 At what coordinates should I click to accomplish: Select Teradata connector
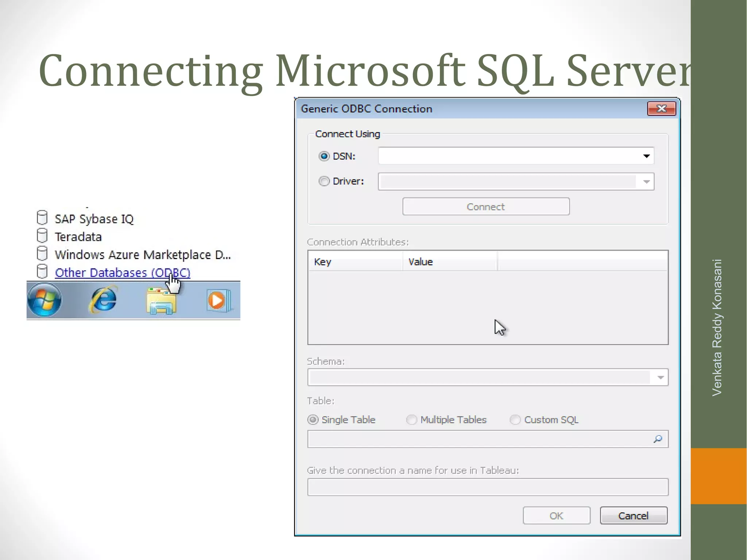pyautogui.click(x=78, y=237)
